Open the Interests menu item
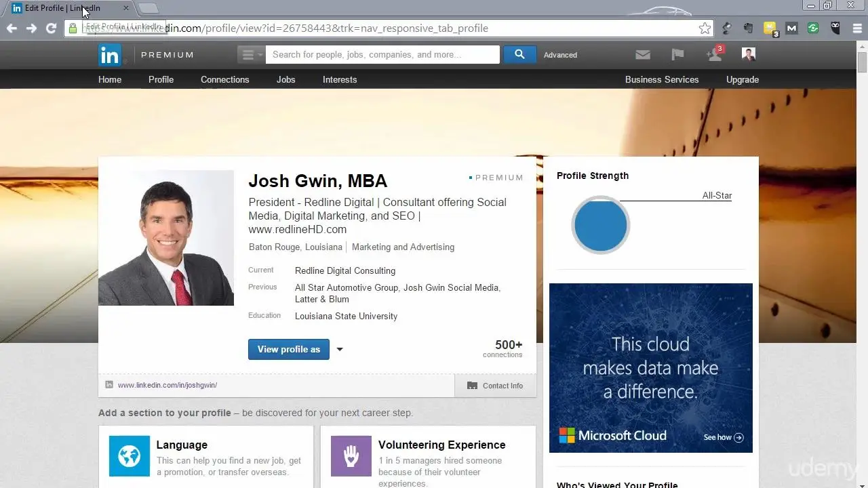This screenshot has height=488, width=868. (340, 79)
